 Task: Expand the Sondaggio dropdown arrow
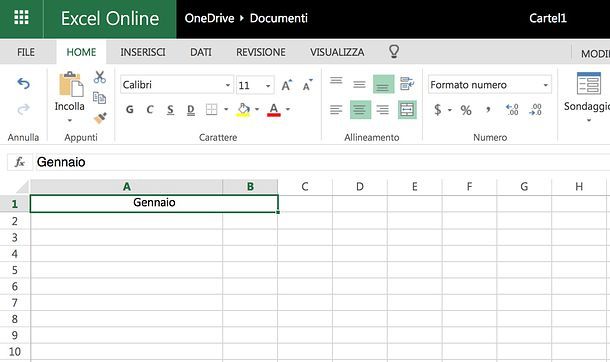pos(589,120)
